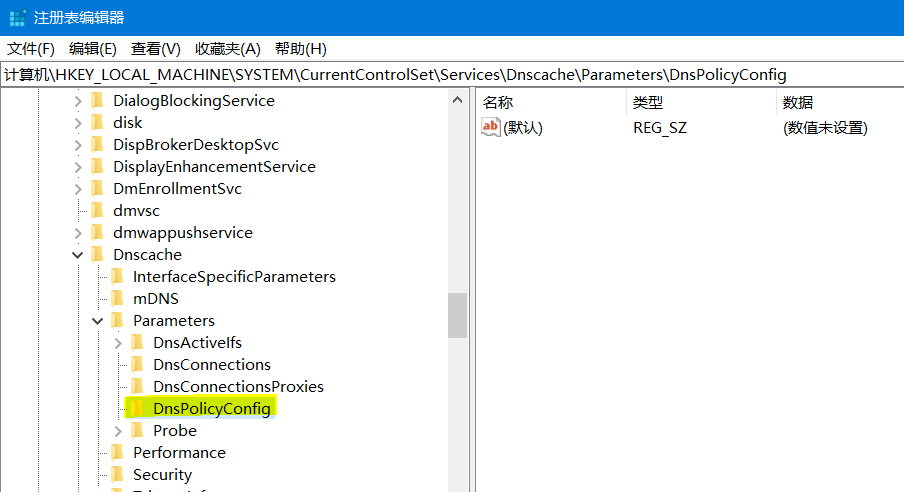Expand the DnsActiveIfs key

118,343
